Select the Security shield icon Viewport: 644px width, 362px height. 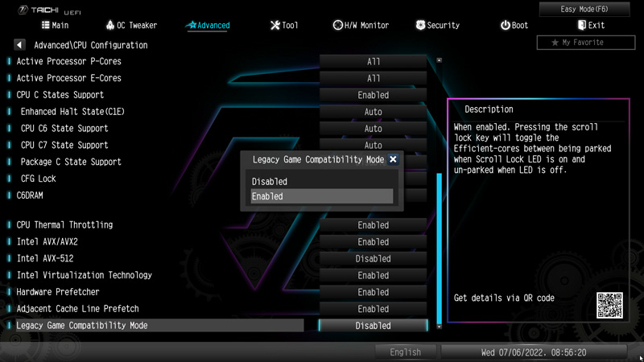(420, 25)
